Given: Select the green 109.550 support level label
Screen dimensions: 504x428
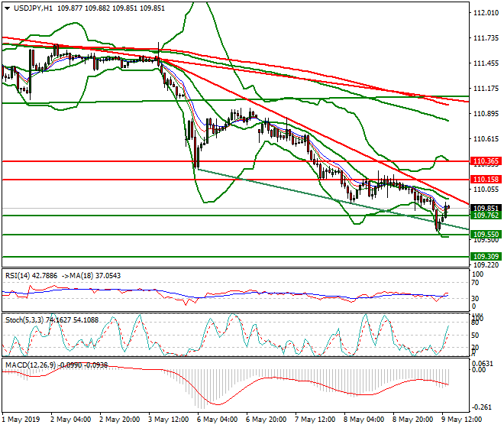Looking at the screenshot, I should point(486,235).
